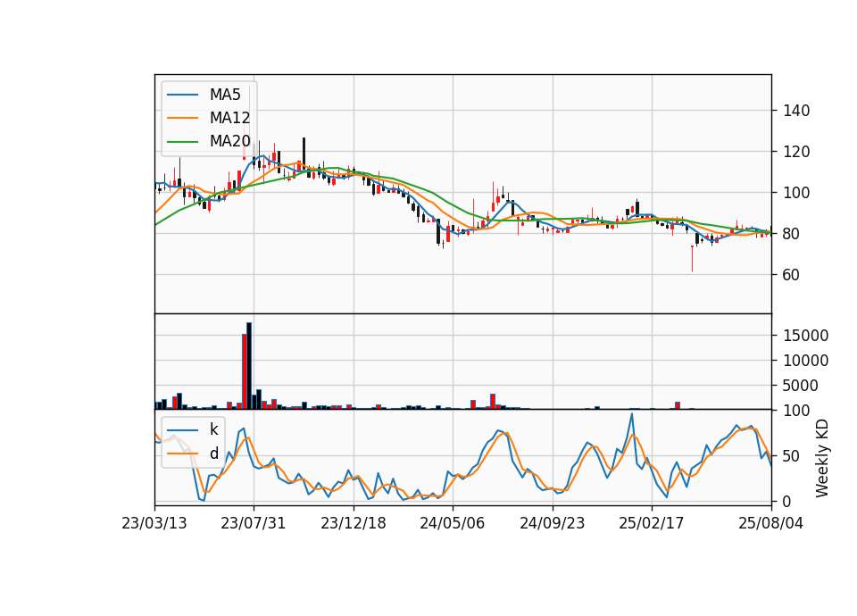Click the 24/09/23 date tick label
857x616 pixels.
pyautogui.click(x=552, y=523)
